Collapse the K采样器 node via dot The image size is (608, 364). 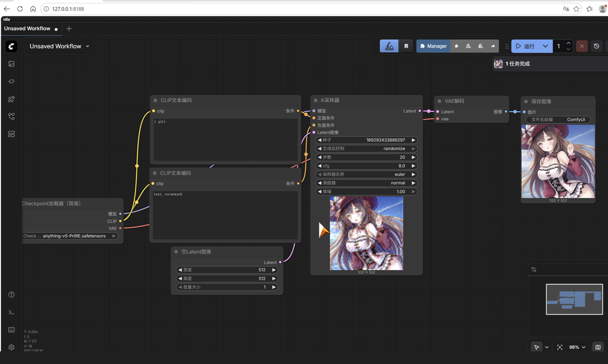tap(316, 100)
